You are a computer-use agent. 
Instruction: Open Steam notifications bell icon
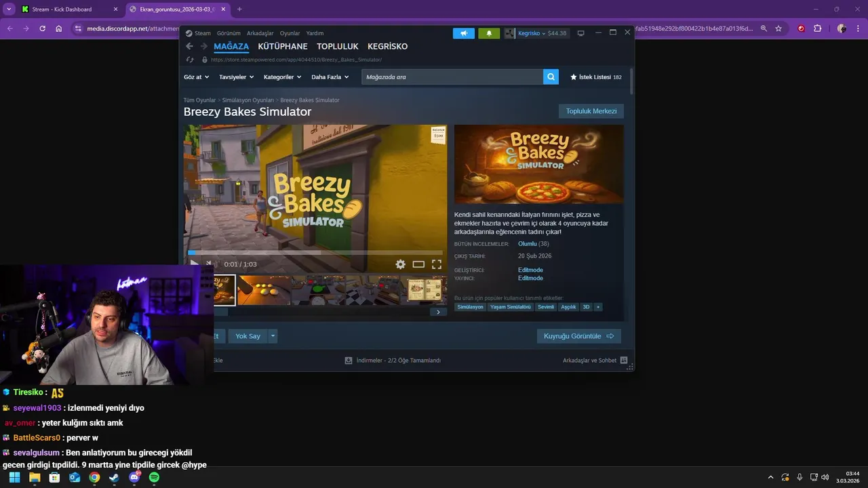tap(489, 33)
